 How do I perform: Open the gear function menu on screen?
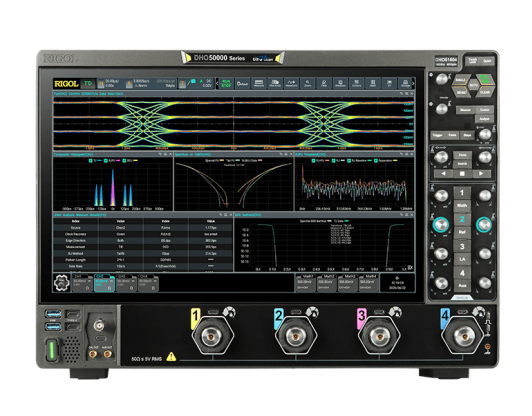(x=61, y=283)
